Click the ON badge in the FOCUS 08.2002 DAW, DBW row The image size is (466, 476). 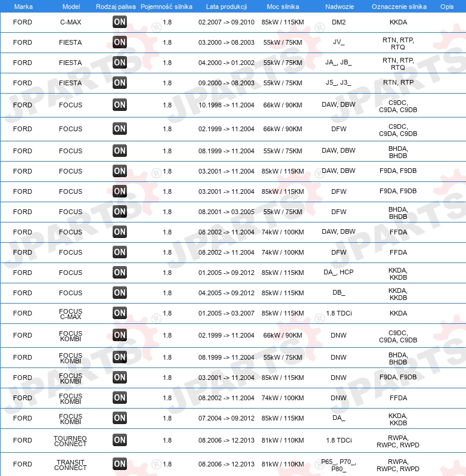tap(119, 232)
